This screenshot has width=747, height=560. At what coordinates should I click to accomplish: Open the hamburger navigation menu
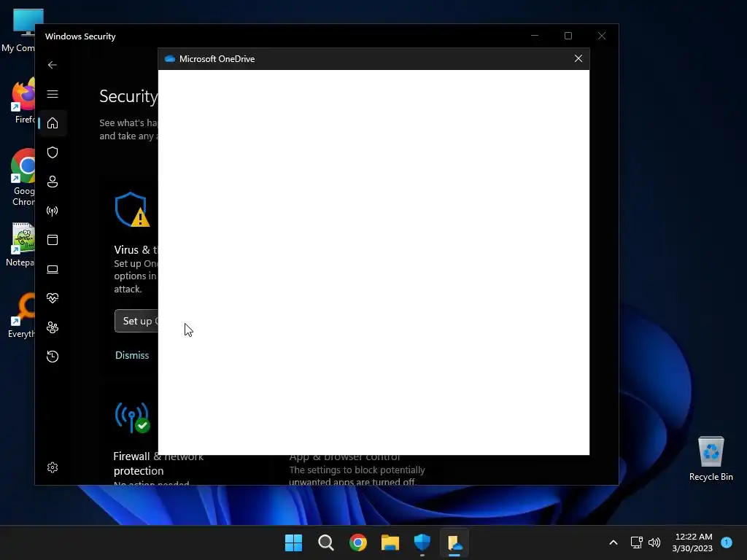tap(53, 94)
